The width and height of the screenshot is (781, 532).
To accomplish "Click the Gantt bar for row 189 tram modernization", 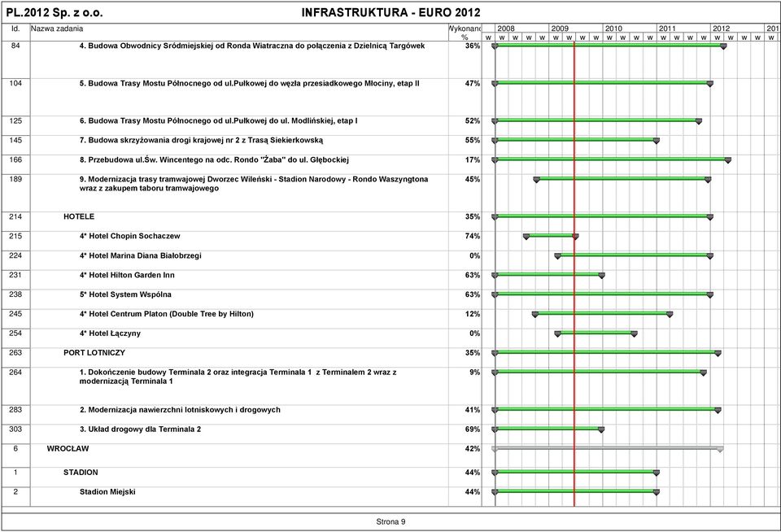I will click(x=622, y=178).
